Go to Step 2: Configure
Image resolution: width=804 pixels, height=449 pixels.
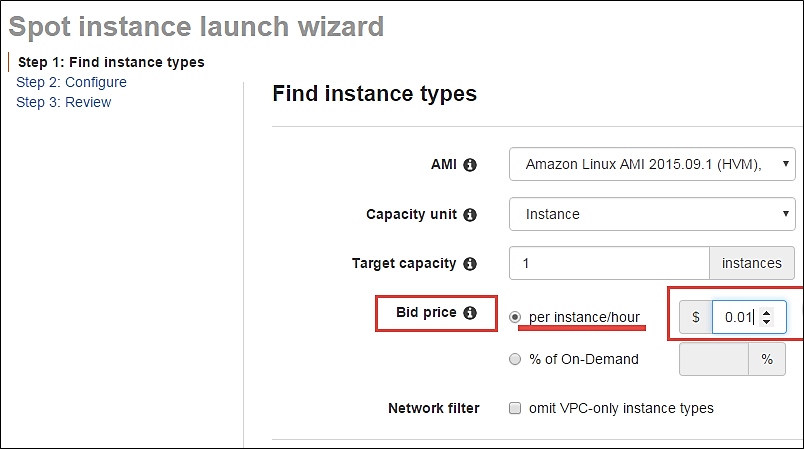[71, 82]
